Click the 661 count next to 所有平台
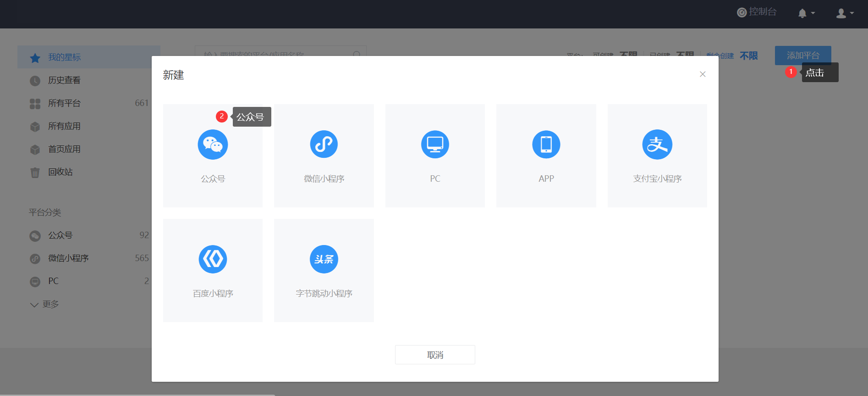 (x=142, y=103)
